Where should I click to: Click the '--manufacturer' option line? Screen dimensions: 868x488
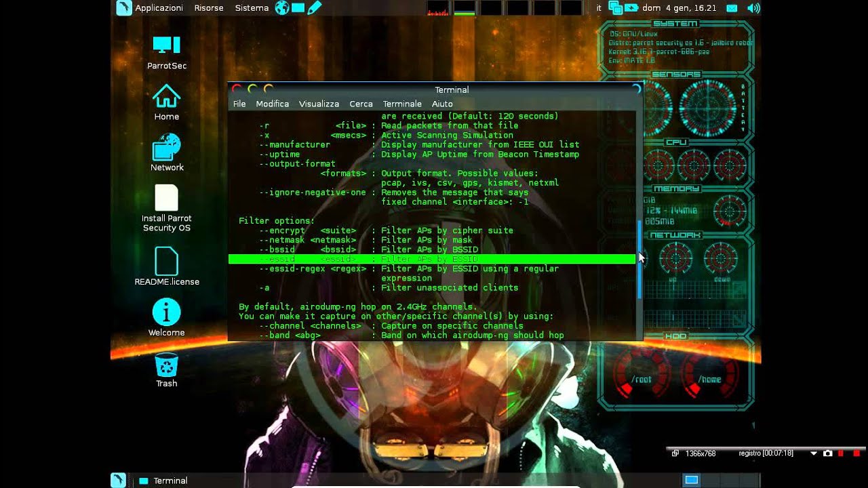[x=419, y=144]
